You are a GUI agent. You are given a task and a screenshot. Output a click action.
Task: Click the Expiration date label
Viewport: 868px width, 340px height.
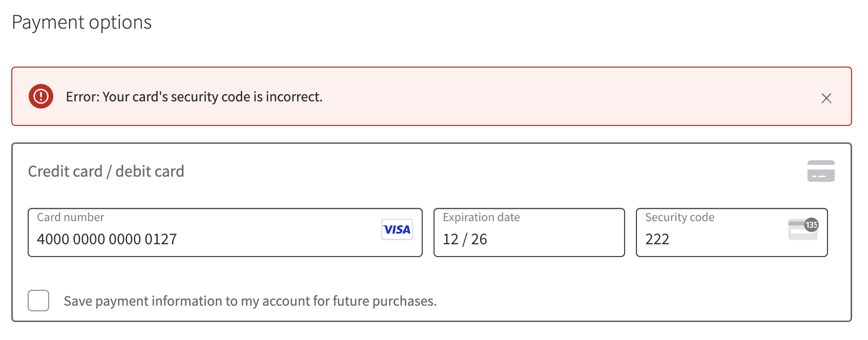coord(481,217)
